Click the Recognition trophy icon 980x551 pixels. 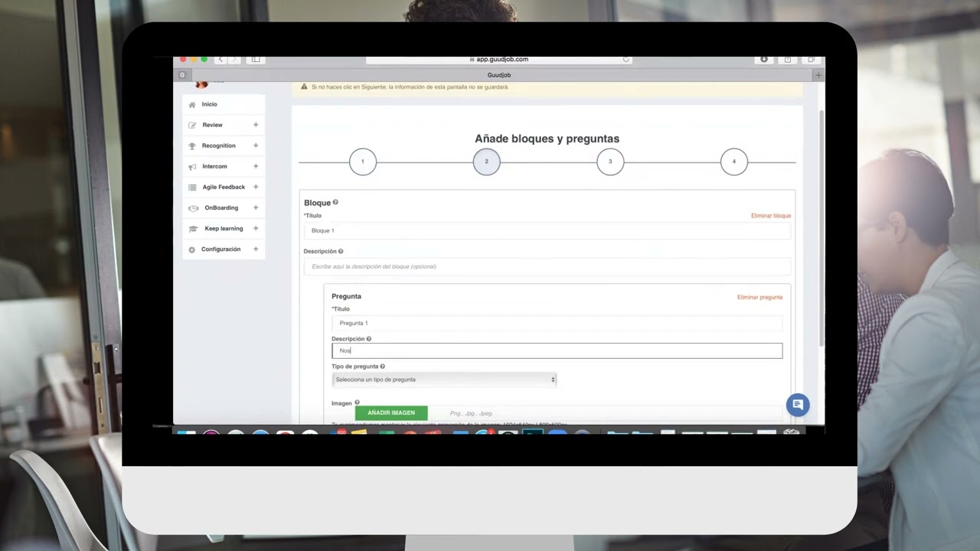[x=192, y=146]
